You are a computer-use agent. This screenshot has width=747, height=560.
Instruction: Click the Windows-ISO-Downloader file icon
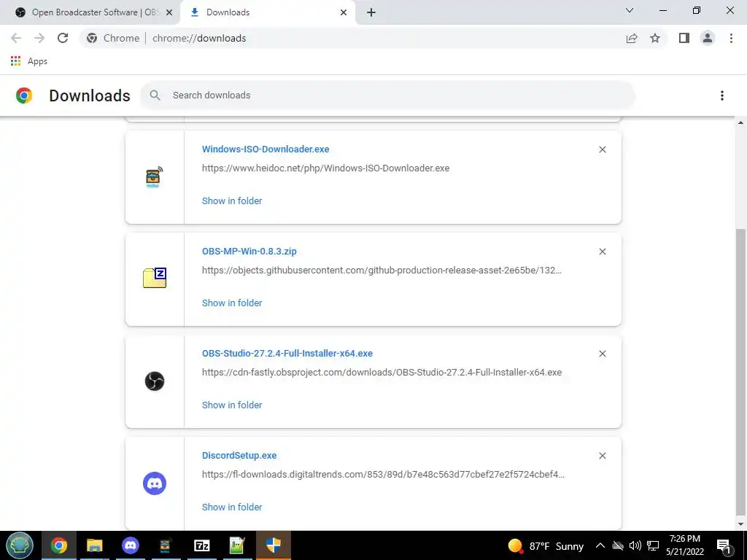tap(154, 177)
